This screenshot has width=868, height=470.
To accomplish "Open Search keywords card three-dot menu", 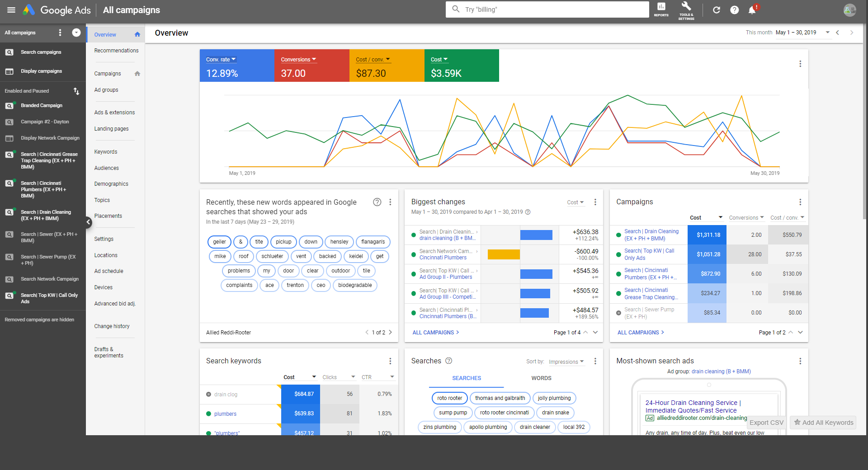I will [x=390, y=361].
